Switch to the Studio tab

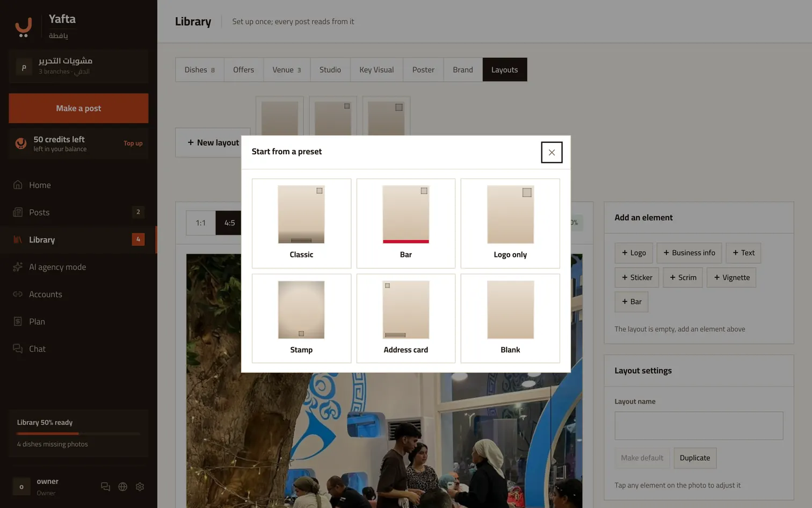[x=330, y=70]
